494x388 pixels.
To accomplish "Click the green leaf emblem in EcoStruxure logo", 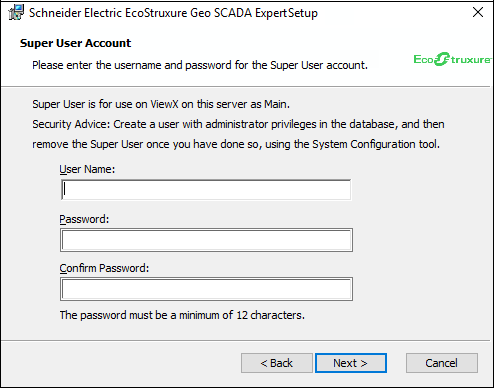I will pyautogui.click(x=442, y=59).
